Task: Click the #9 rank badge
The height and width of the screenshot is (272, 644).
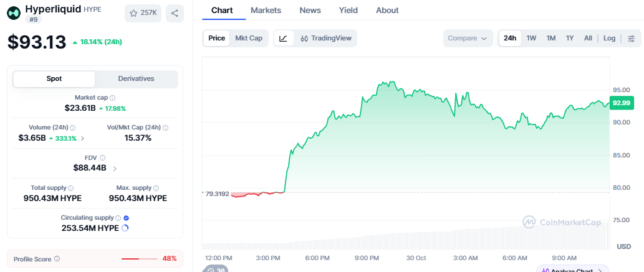Action: point(33,19)
